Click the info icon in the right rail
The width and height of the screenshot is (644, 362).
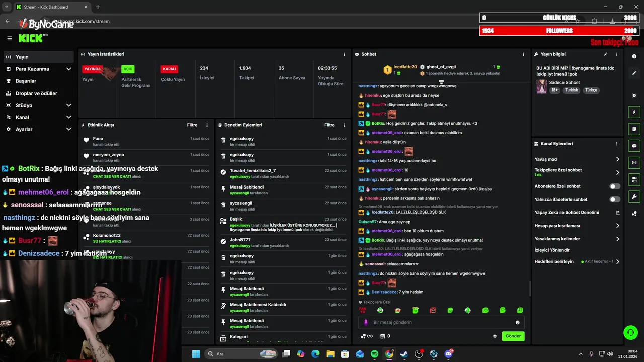pyautogui.click(x=634, y=56)
